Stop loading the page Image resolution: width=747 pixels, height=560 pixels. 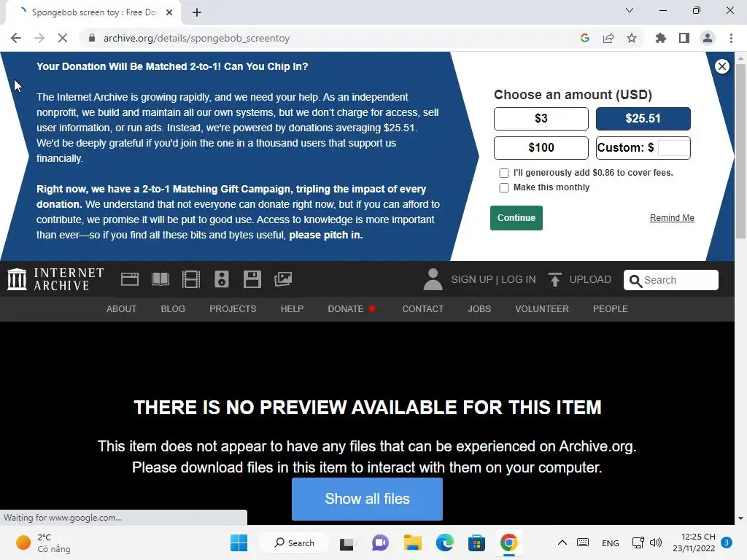[63, 38]
